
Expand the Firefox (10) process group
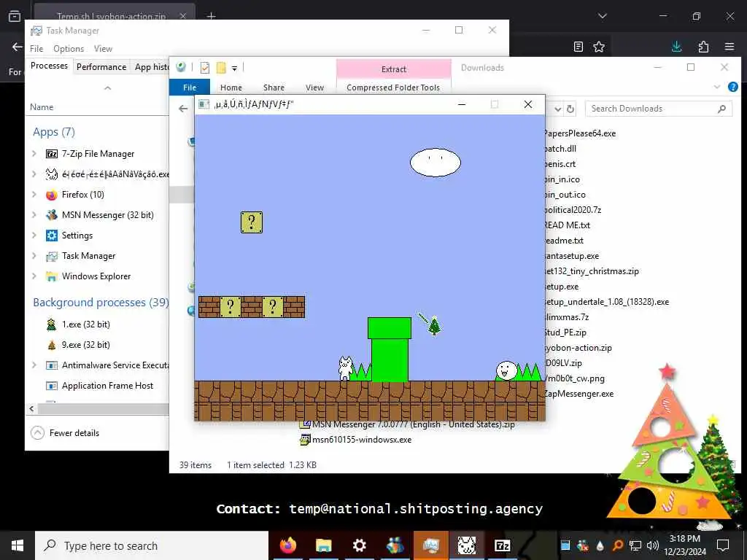click(34, 194)
